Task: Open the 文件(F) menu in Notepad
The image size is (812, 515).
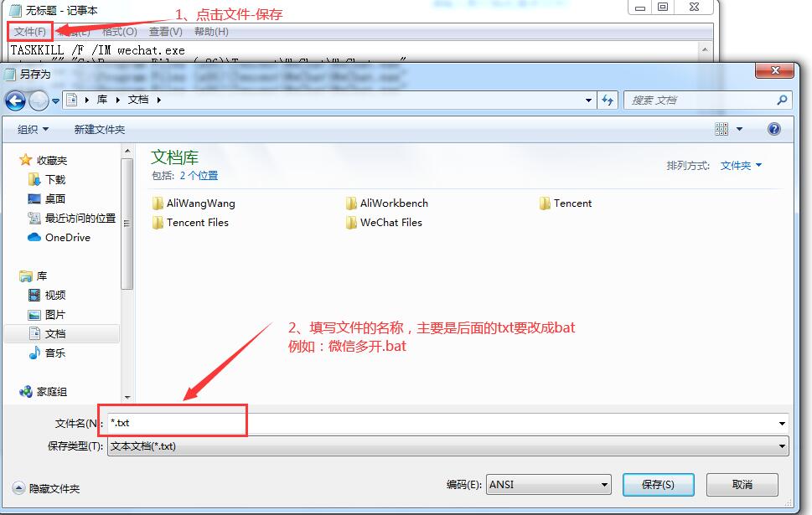Action: pos(30,32)
